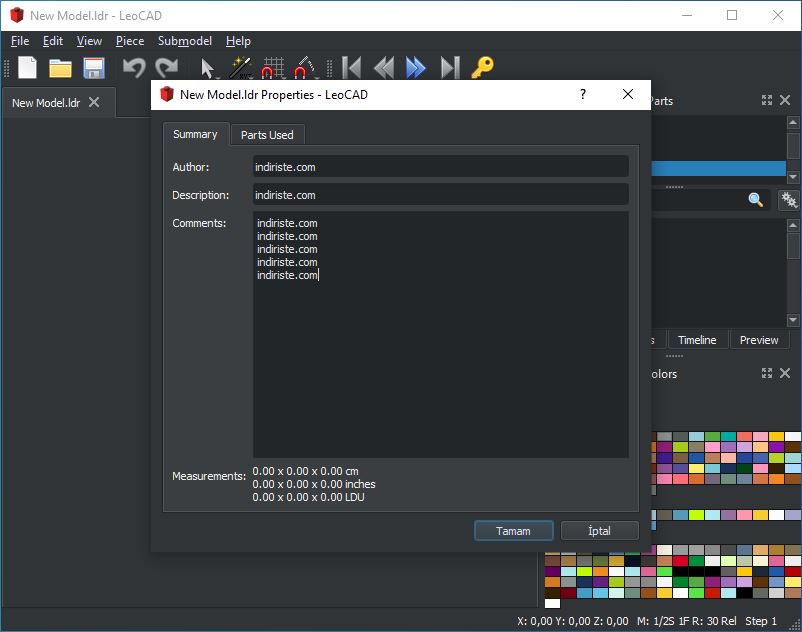Pick the lone white swatch on the last colors row

pyautogui.click(x=552, y=603)
